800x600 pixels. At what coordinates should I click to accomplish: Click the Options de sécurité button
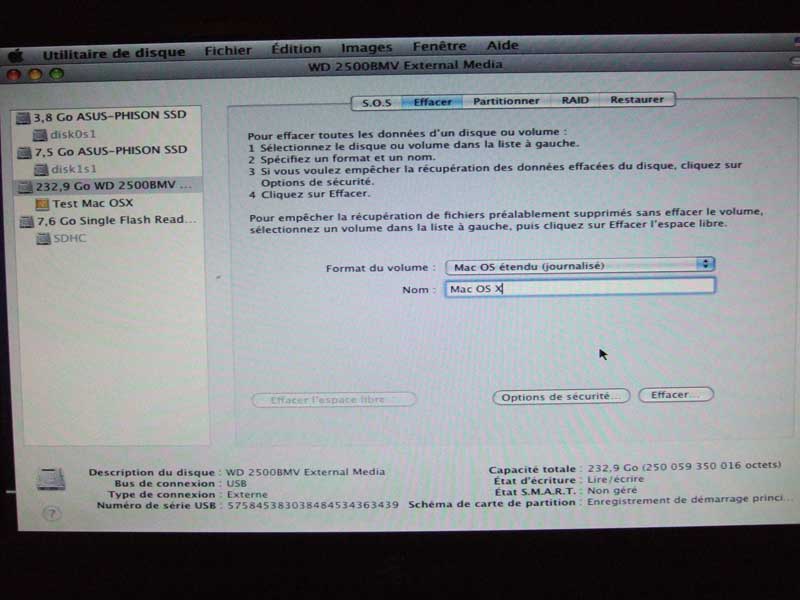pyautogui.click(x=561, y=397)
